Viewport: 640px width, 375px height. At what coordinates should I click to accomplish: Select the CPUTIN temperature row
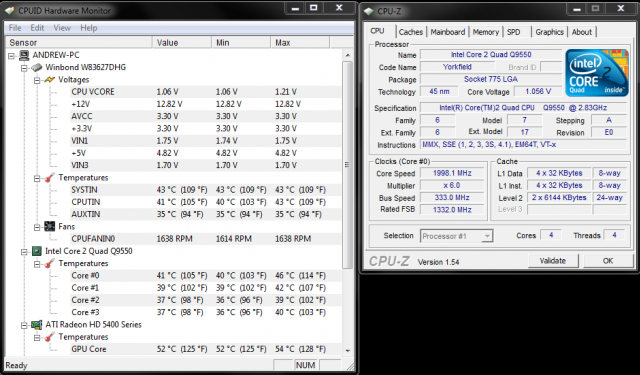click(205, 202)
